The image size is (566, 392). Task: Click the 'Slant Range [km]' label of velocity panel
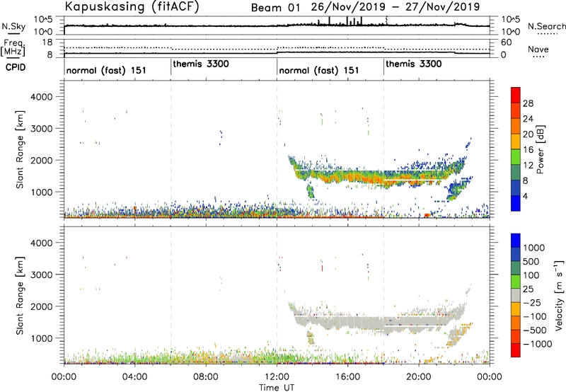(21, 296)
